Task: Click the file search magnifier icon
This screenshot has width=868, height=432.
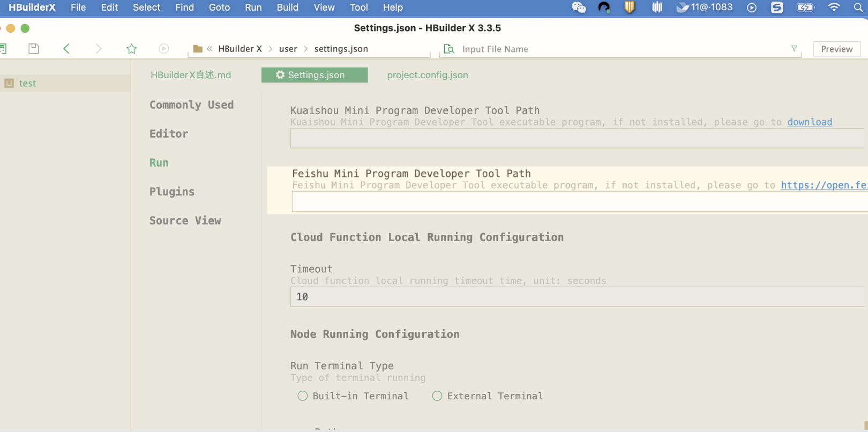Action: (x=449, y=49)
